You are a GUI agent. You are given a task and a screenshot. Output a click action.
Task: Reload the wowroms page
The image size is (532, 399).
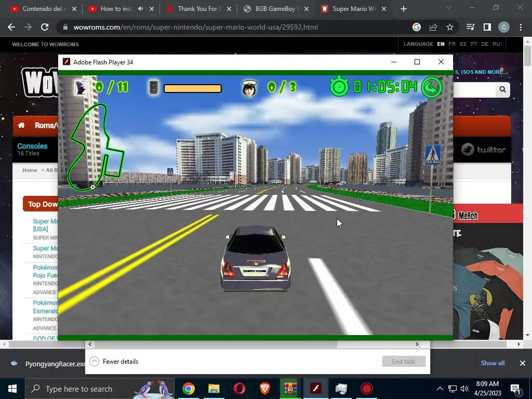(45, 27)
